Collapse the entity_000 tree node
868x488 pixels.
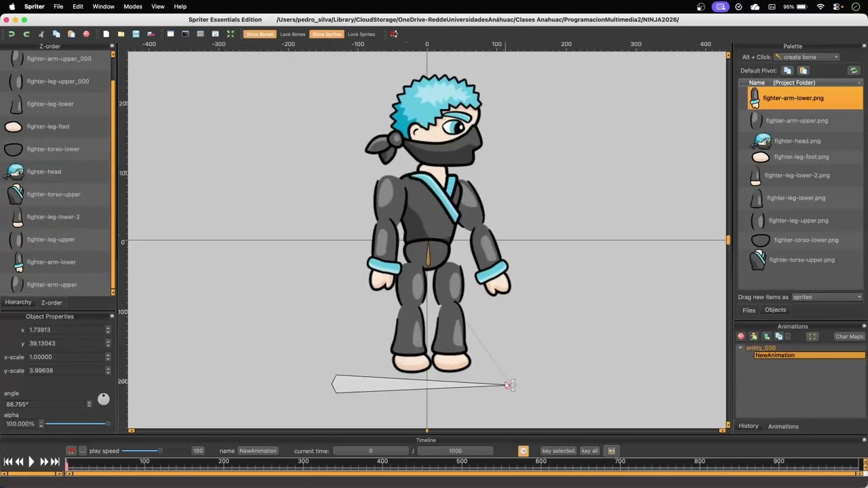coord(741,348)
